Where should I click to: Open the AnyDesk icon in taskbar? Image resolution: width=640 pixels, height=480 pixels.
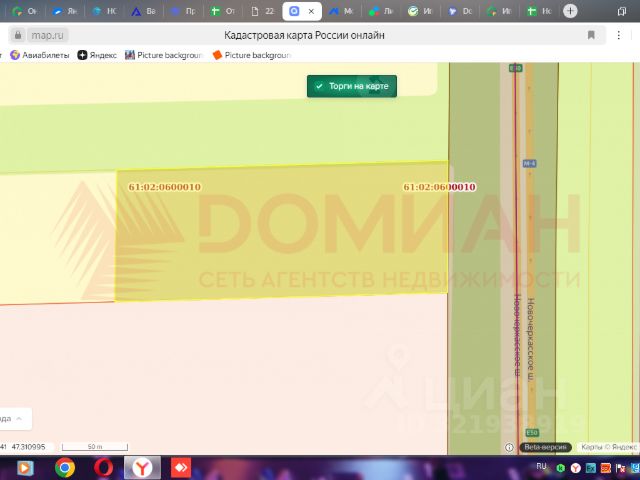(x=180, y=468)
